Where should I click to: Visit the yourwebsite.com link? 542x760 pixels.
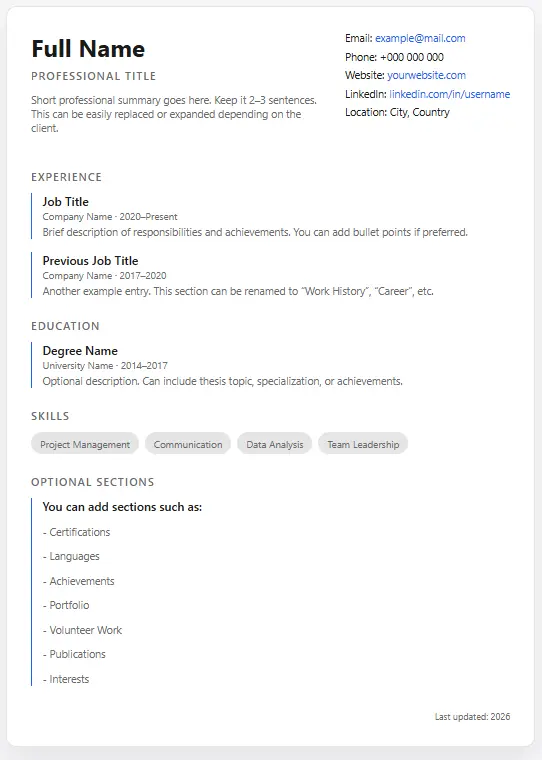point(426,75)
